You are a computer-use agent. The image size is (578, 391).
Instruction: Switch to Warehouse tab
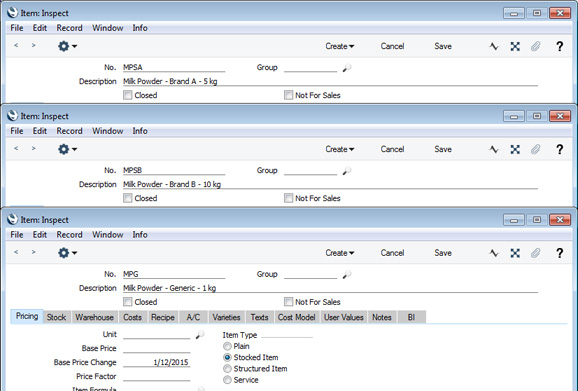(94, 317)
